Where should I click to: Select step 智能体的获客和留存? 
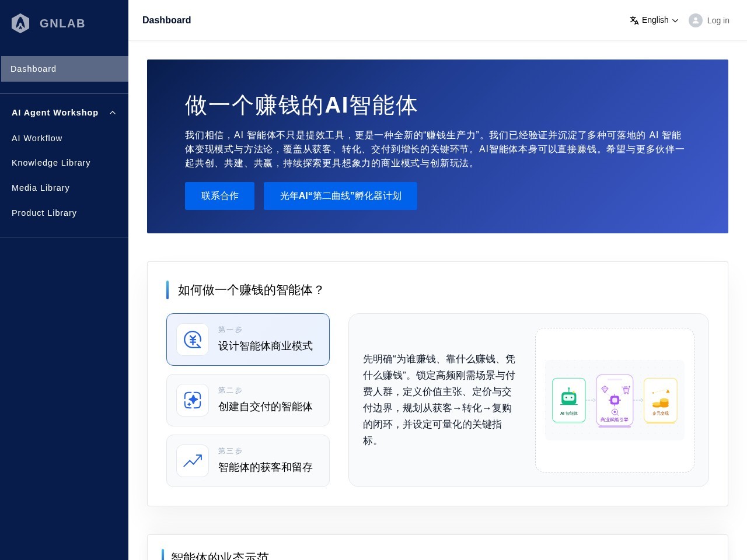(248, 461)
